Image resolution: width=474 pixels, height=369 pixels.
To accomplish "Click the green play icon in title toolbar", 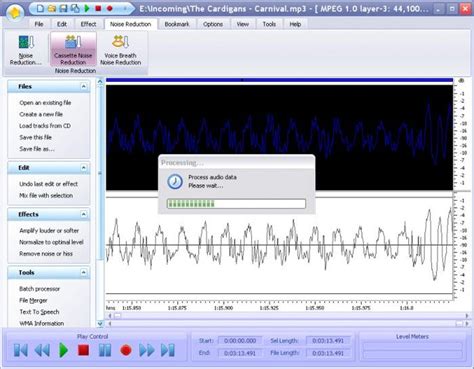I will click(87, 8).
